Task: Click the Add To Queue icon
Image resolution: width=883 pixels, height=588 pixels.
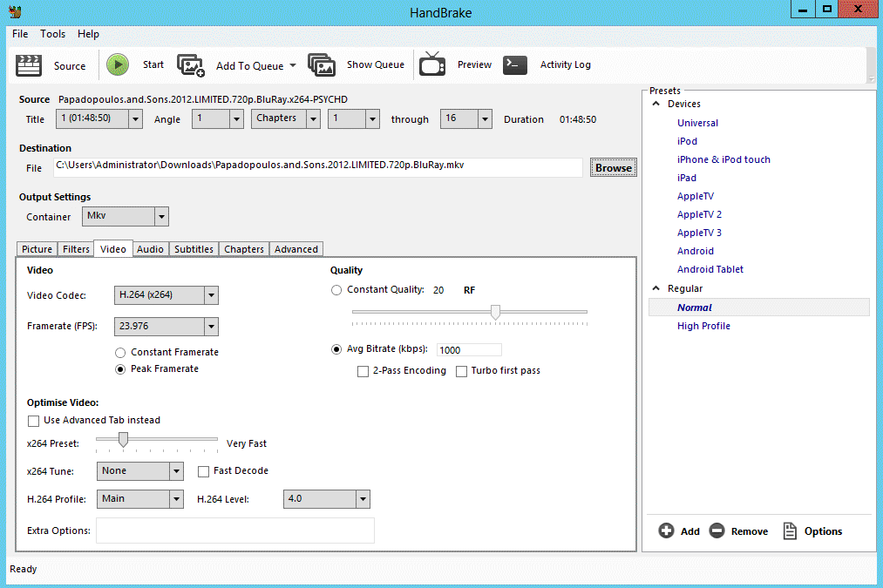Action: pyautogui.click(x=190, y=65)
